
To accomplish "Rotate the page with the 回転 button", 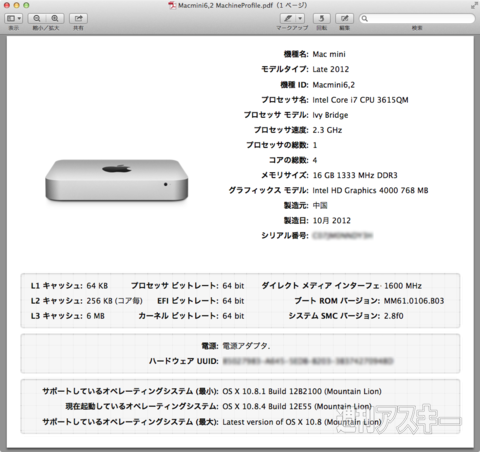I will pyautogui.click(x=322, y=18).
